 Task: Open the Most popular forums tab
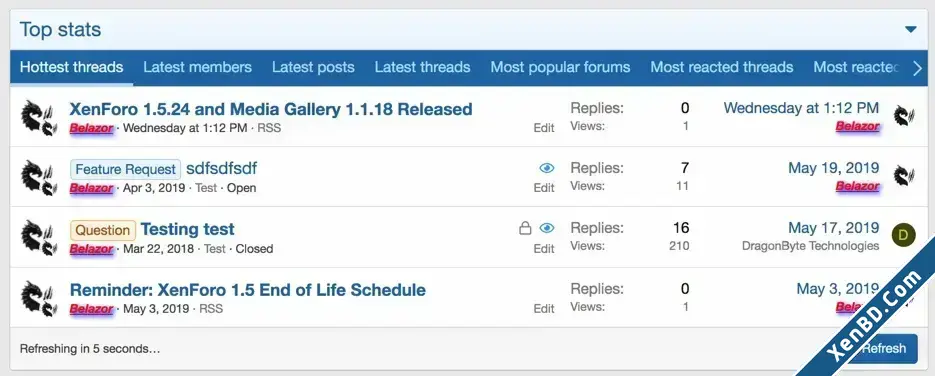[x=560, y=67]
